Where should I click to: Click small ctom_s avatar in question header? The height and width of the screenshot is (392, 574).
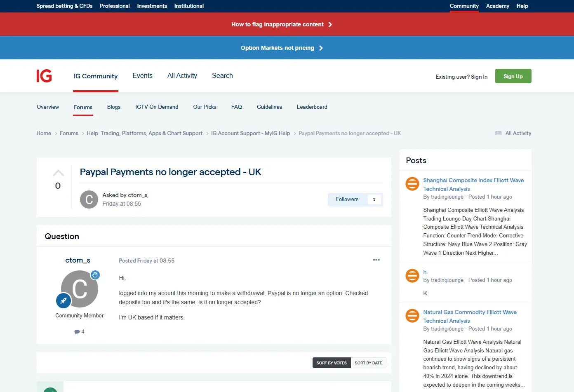[89, 200]
